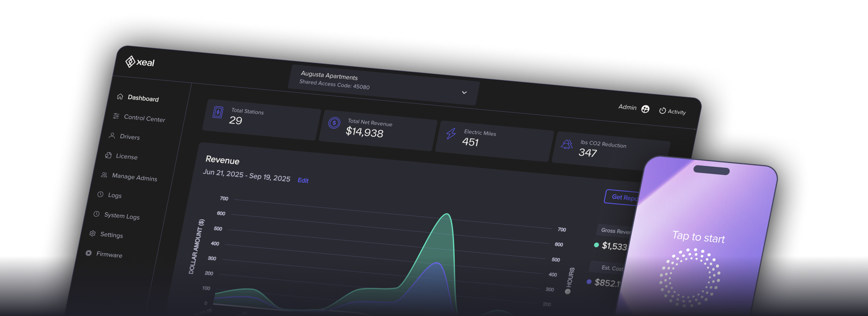Click the Activity refresh icon
868x316 pixels.
tap(662, 111)
